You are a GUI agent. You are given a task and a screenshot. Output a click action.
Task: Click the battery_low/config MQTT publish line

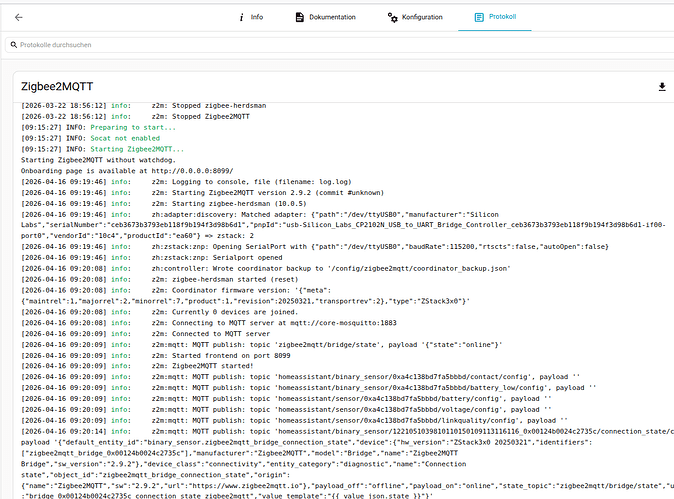309,388
